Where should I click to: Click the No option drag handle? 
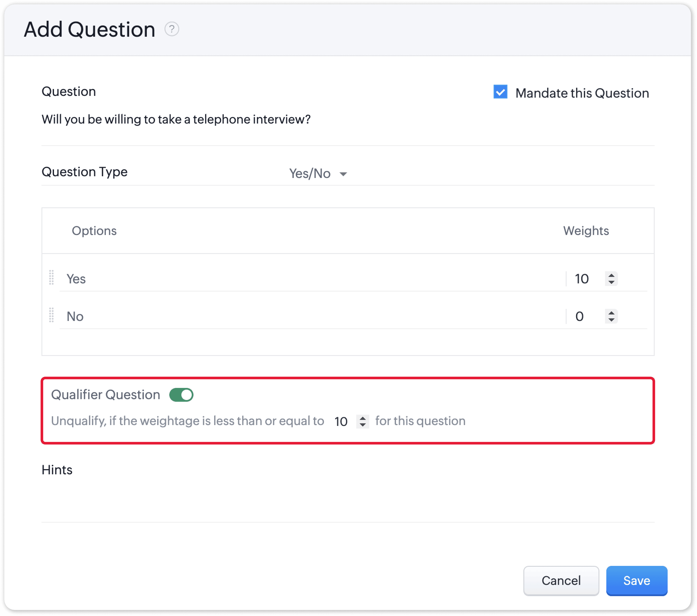(51, 315)
